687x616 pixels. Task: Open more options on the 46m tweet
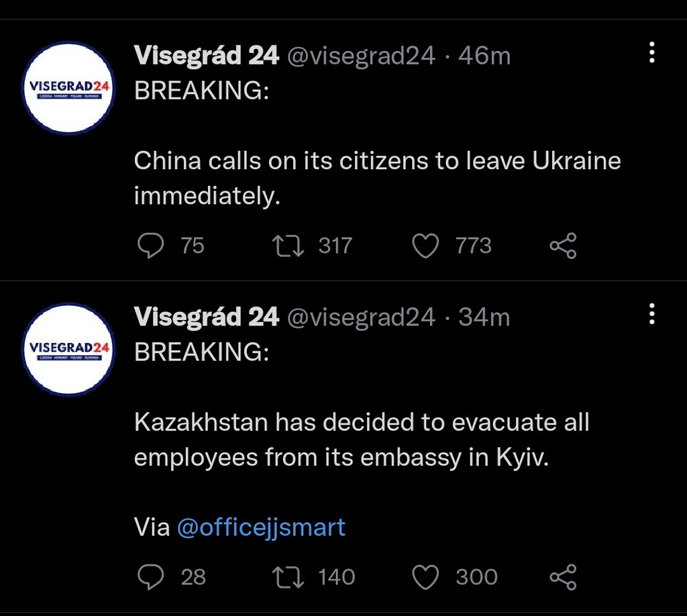pos(652,52)
